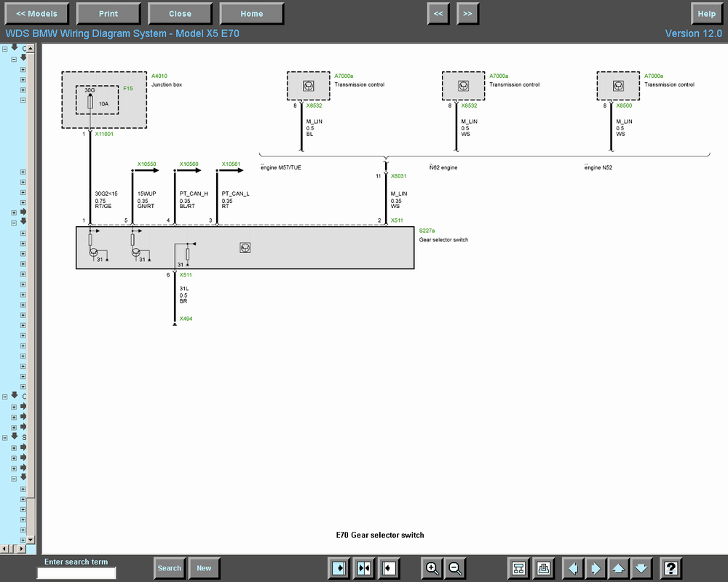The width and height of the screenshot is (728, 582).
Task: Click the split-view panel icon
Action: pyautogui.click(x=364, y=568)
